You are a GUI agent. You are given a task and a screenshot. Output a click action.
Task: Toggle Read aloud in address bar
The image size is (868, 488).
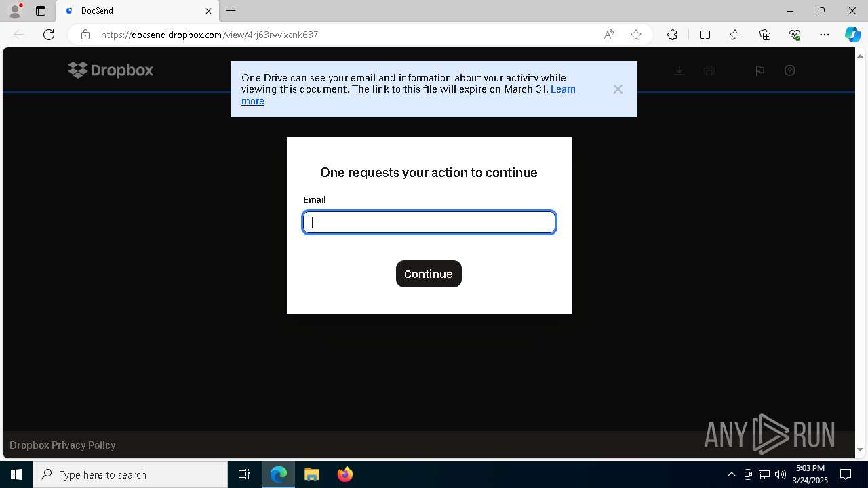click(x=609, y=35)
